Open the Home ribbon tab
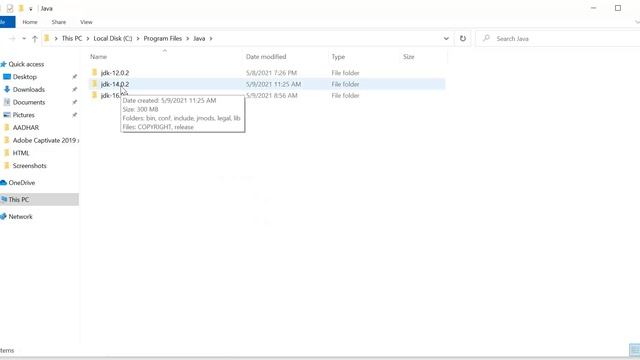640x360 pixels. pos(30,22)
